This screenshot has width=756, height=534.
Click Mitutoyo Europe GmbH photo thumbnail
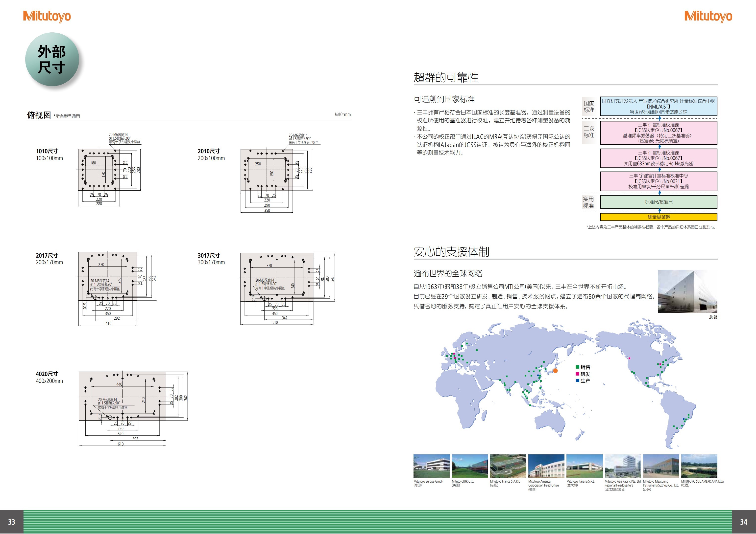coord(431,466)
